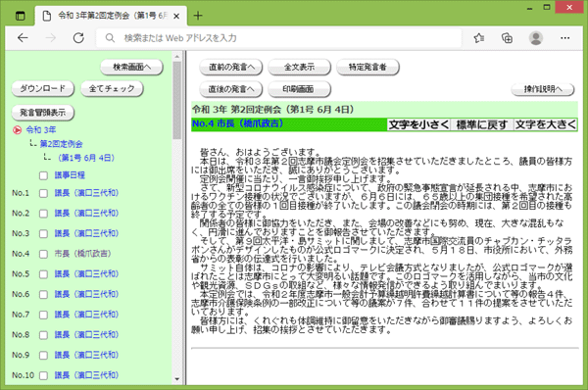Close the 令和3年第2回定例会 tab
Screen dimensions: 588x390
coord(176,16)
